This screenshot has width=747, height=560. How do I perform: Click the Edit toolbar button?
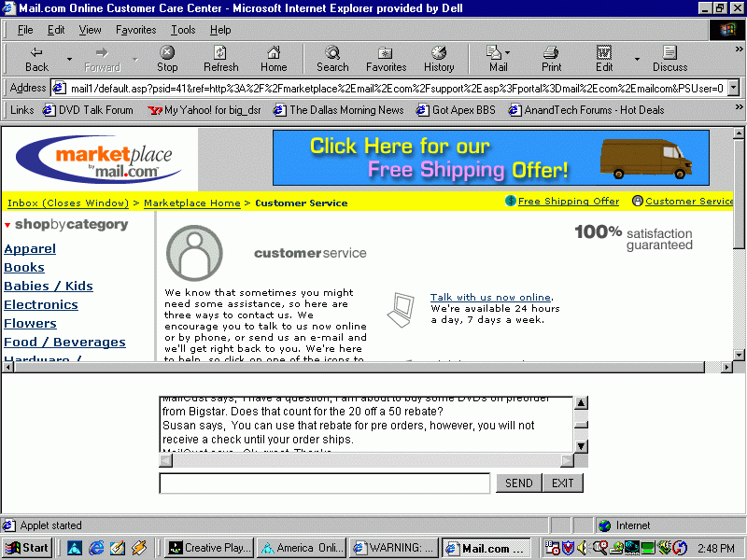pyautogui.click(x=604, y=59)
